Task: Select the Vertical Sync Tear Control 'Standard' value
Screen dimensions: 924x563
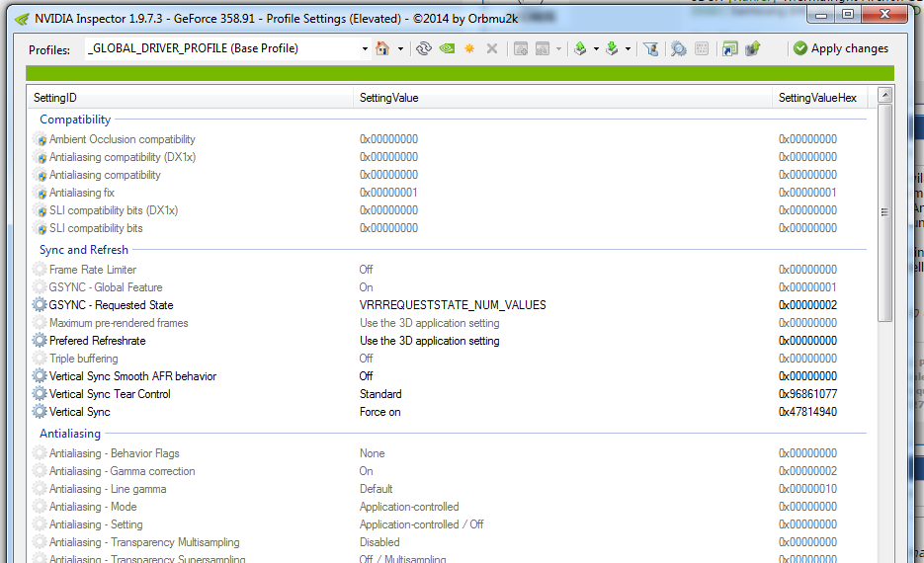Action: [380, 394]
